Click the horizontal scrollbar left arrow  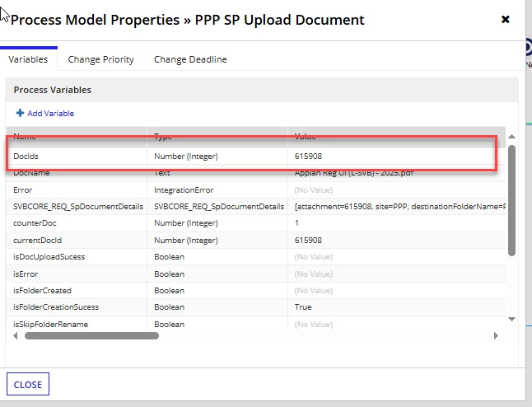[x=16, y=335]
